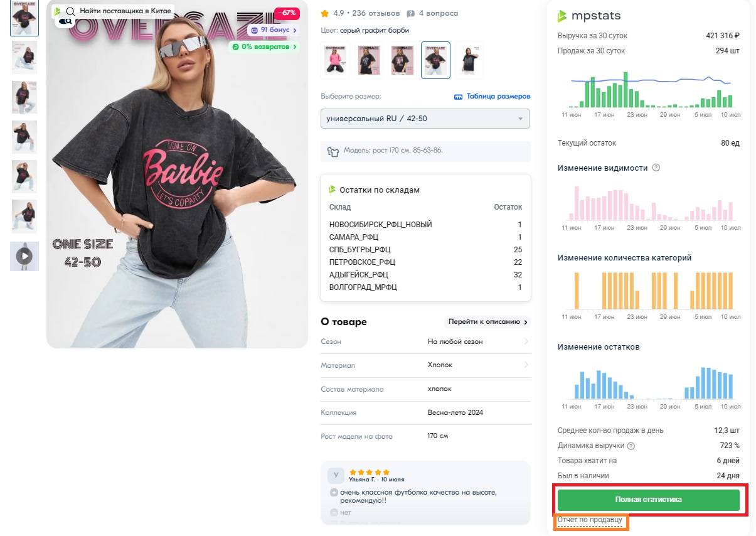
Task: Expand the Материал row chevron
Action: [x=526, y=365]
